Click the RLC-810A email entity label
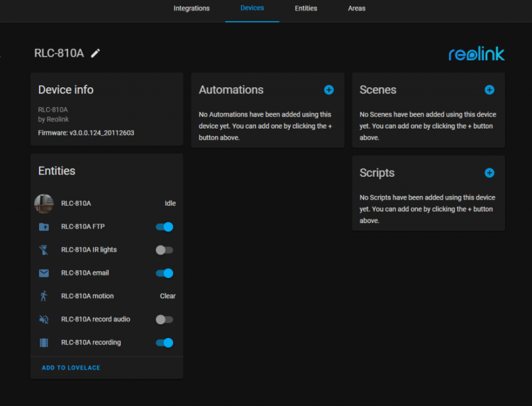 click(x=85, y=273)
